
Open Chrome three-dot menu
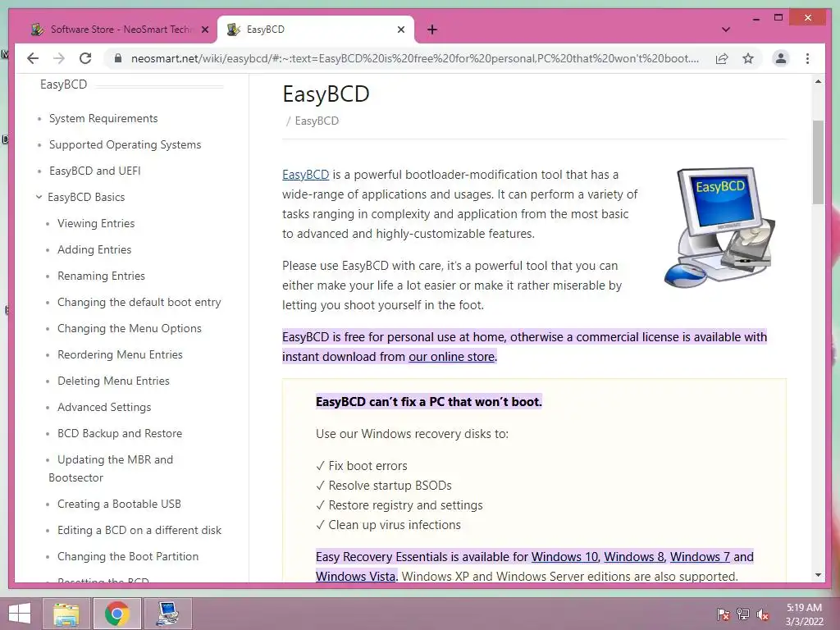(808, 58)
